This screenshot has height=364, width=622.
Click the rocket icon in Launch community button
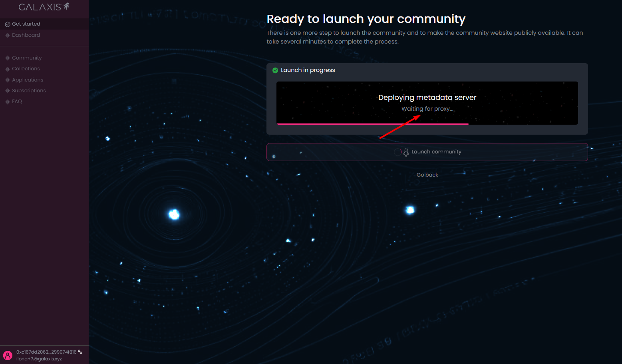click(406, 152)
